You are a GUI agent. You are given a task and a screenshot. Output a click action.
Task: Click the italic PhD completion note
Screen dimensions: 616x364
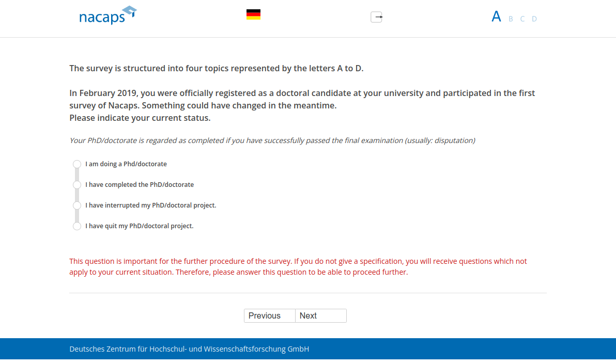[272, 140]
